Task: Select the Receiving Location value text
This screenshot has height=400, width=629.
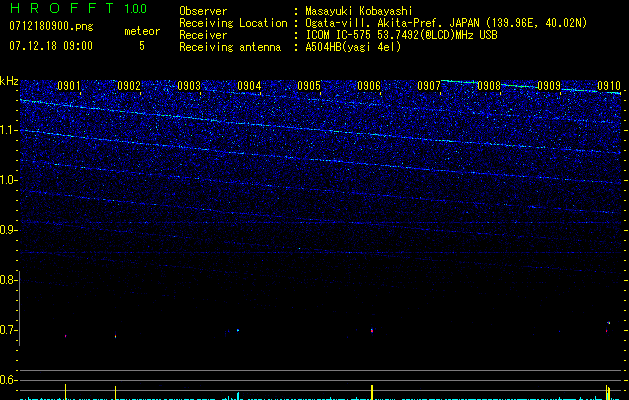Action: click(446, 23)
